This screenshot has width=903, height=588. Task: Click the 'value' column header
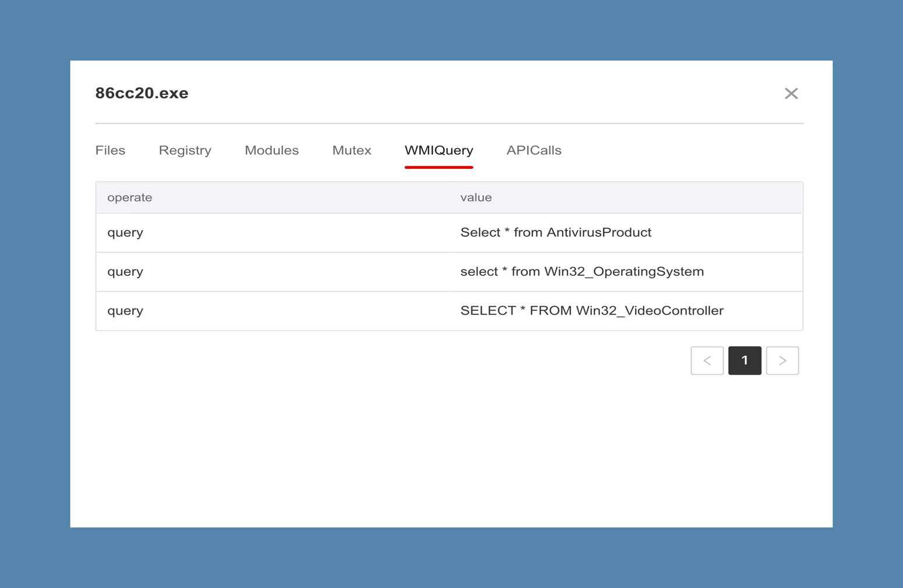[x=476, y=197]
